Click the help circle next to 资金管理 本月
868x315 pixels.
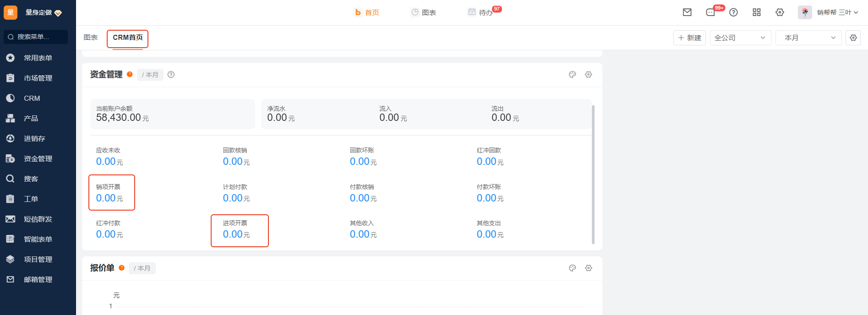pos(171,75)
